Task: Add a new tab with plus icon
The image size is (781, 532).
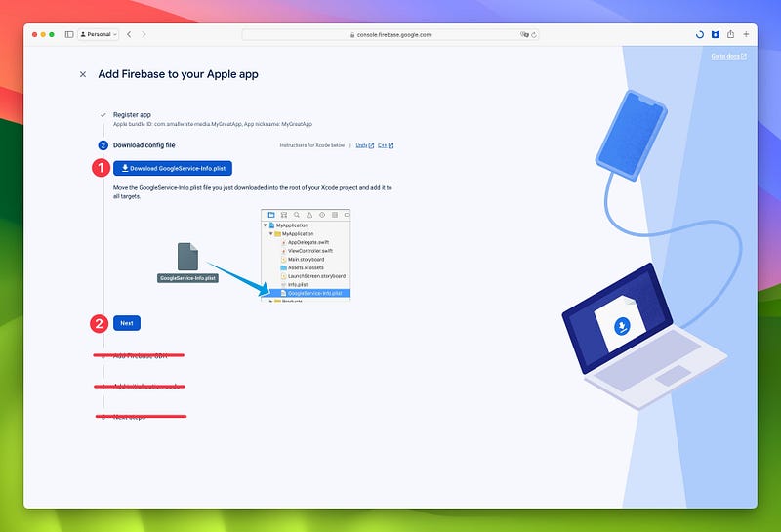Action: click(746, 34)
